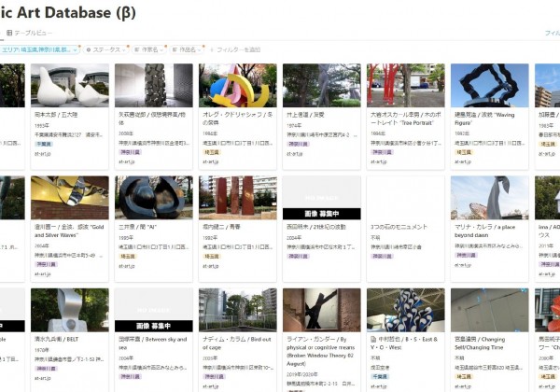
Task: Click title 建畠覚造 "Waving Figure"
Action: click(x=484, y=119)
